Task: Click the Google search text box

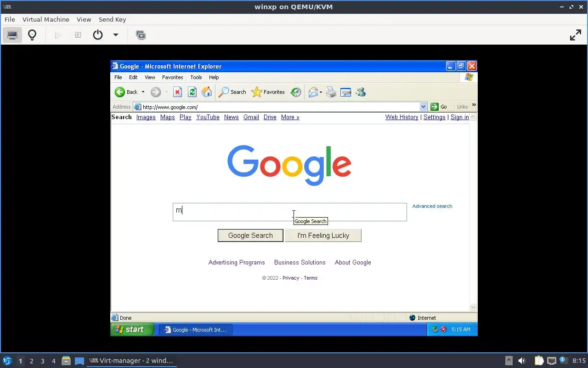Action: pyautogui.click(x=290, y=212)
